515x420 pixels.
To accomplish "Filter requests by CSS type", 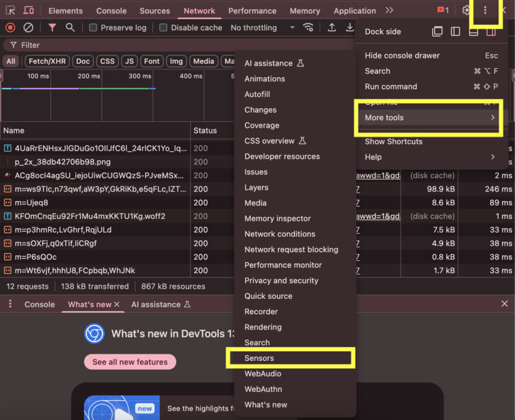I will (107, 61).
